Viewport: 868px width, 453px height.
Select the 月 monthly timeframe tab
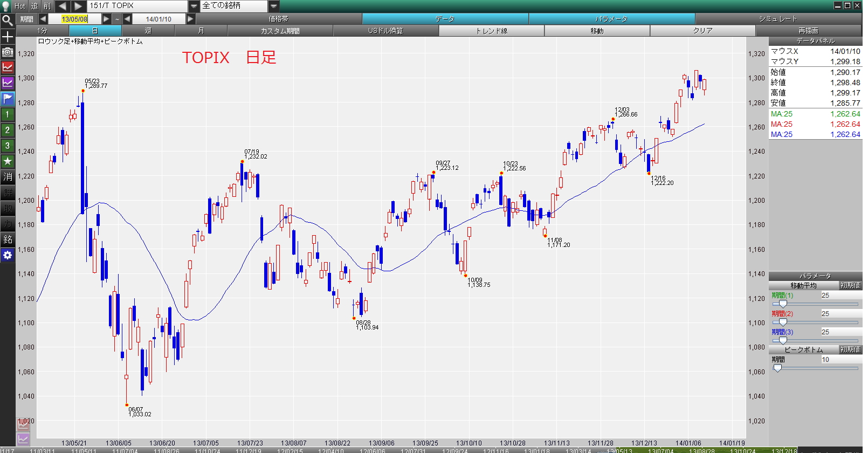(x=201, y=31)
